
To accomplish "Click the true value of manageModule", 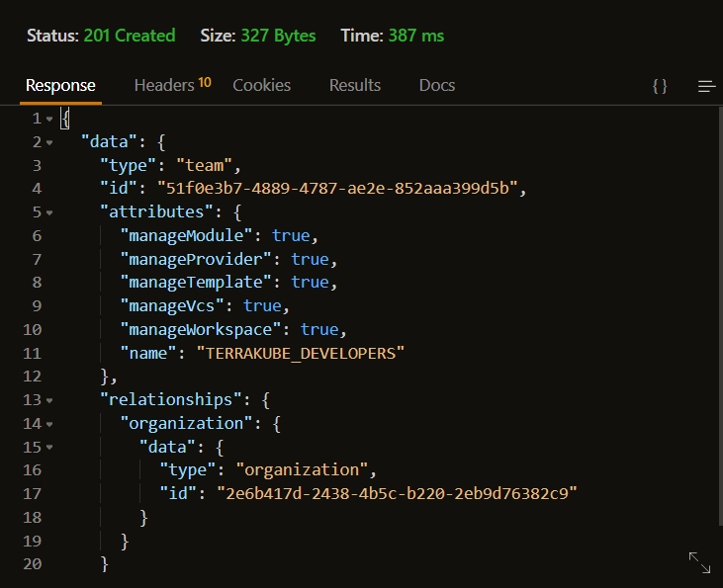I will tap(290, 236).
